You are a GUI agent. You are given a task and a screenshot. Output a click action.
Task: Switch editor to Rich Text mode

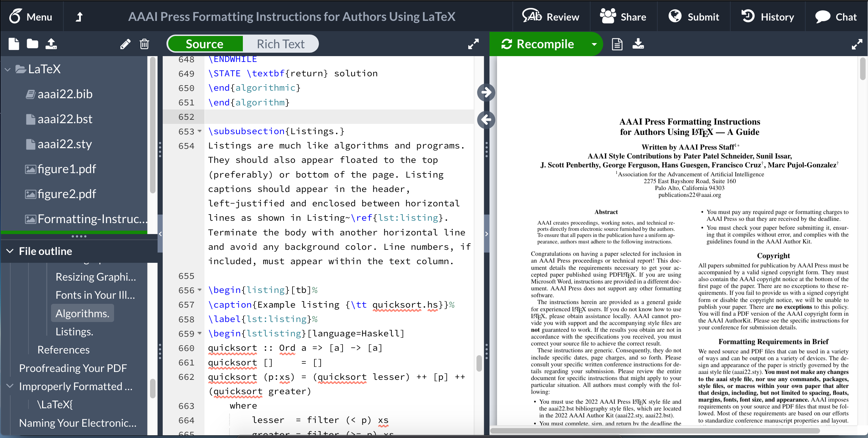pos(280,44)
